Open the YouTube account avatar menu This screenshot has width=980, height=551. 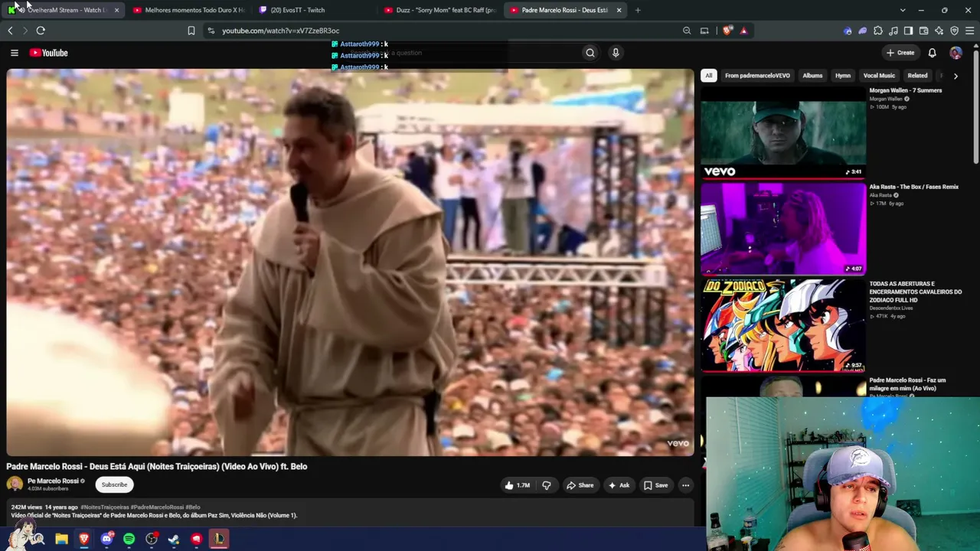[955, 53]
